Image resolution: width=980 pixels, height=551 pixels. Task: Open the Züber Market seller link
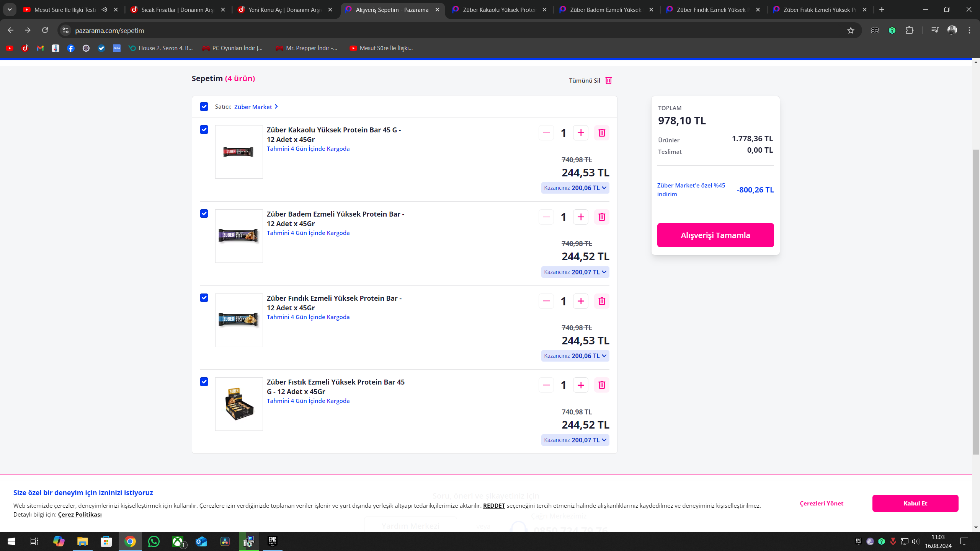pos(256,107)
